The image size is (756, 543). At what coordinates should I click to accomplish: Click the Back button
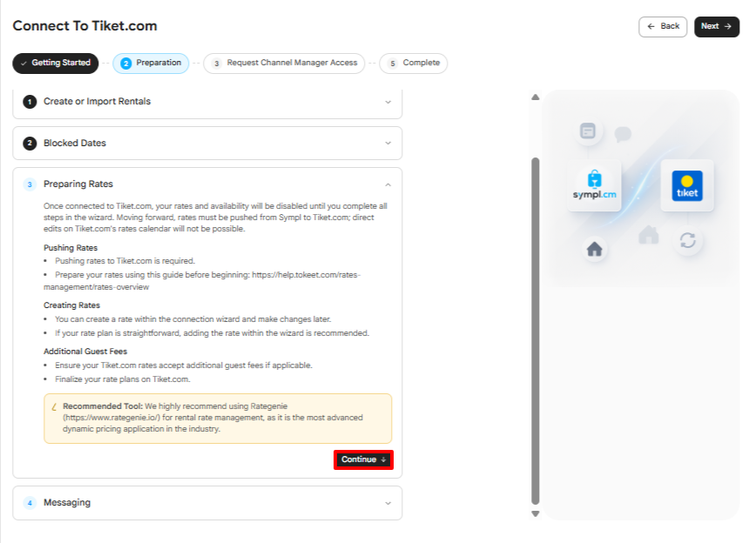coord(663,26)
